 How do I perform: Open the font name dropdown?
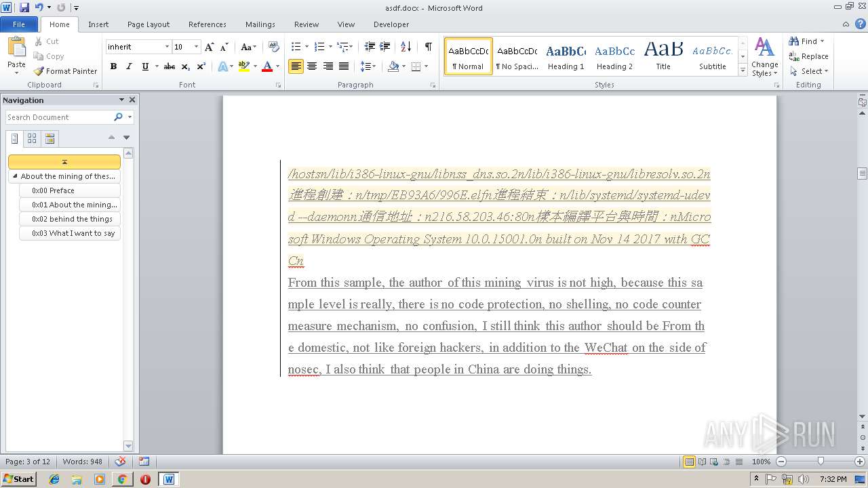click(x=167, y=47)
